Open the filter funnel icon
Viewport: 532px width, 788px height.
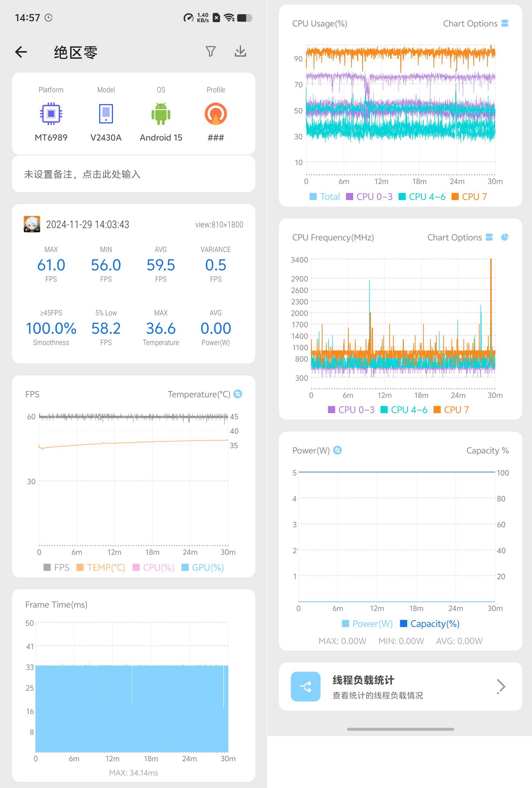tap(211, 52)
